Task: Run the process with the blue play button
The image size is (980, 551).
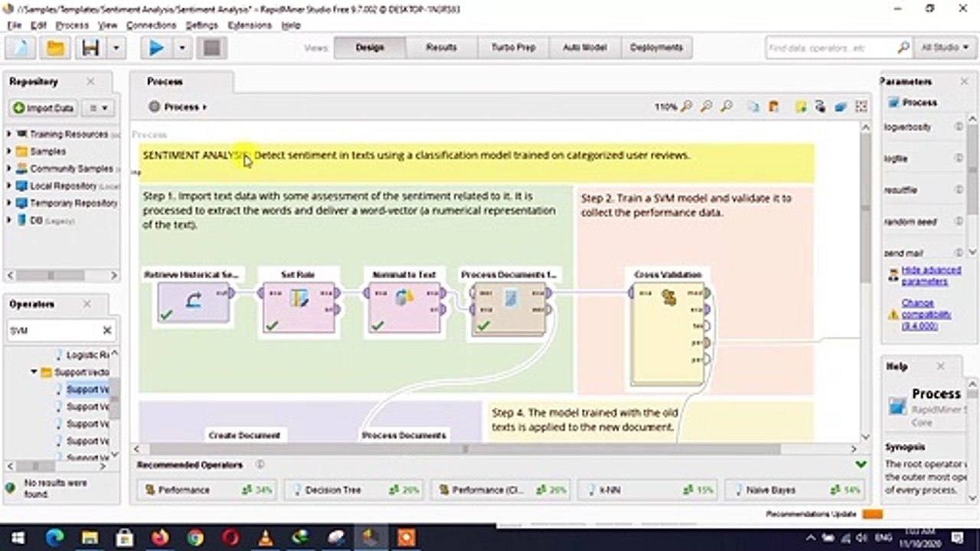Action: (x=156, y=48)
